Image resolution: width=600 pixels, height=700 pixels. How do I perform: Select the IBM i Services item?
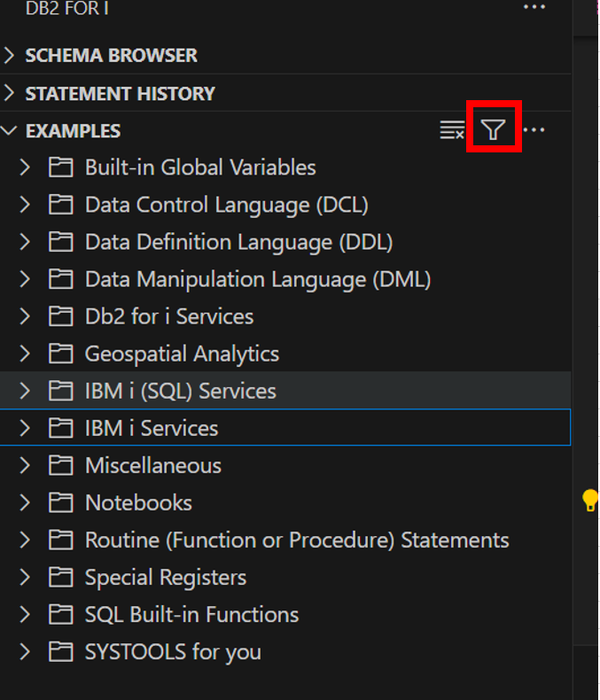pyautogui.click(x=152, y=428)
